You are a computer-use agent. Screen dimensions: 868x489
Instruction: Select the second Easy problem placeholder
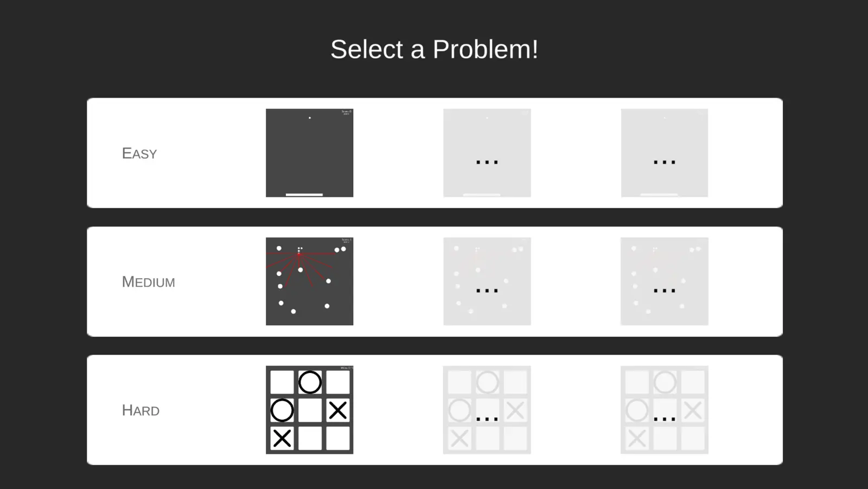click(x=487, y=153)
